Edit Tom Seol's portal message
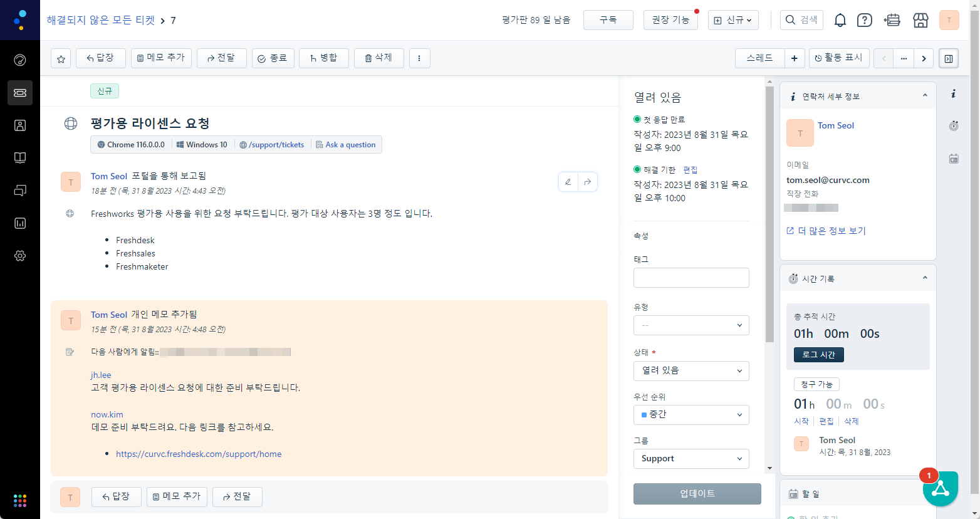 [x=568, y=182]
